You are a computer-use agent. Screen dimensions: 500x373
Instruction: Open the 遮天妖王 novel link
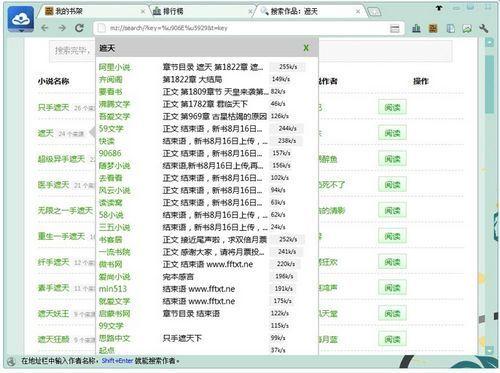pyautogui.click(x=53, y=313)
